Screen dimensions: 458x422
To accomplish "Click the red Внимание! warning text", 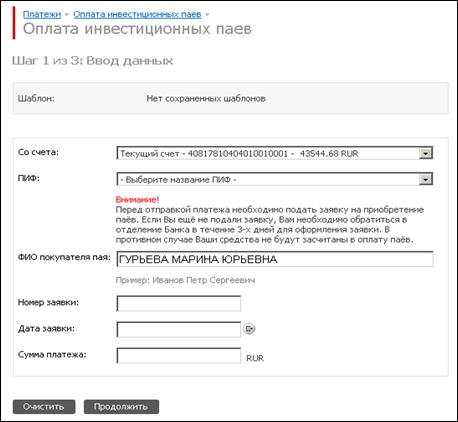I will [x=137, y=200].
